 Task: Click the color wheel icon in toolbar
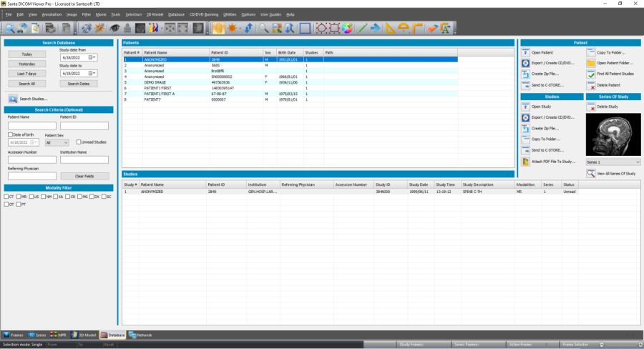345,29
